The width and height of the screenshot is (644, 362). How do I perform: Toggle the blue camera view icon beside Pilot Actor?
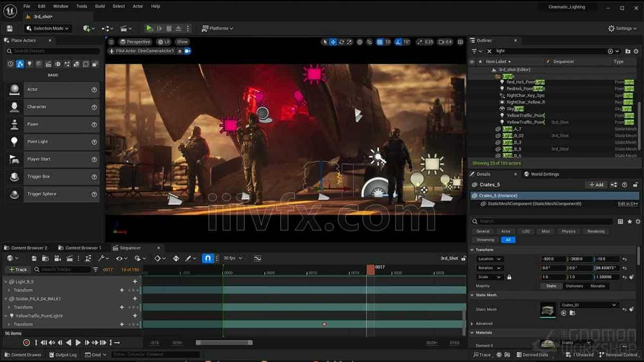coord(187,51)
